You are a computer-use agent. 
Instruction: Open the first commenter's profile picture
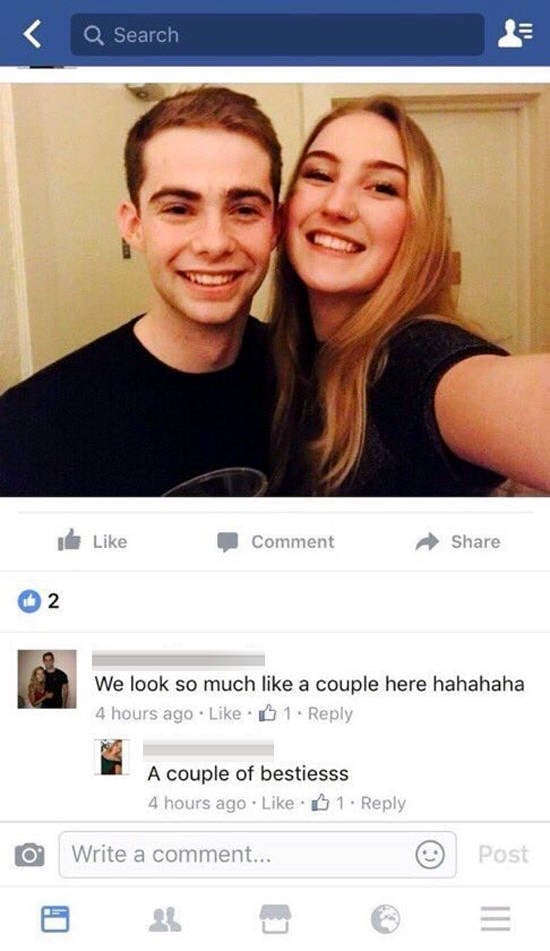click(x=47, y=679)
